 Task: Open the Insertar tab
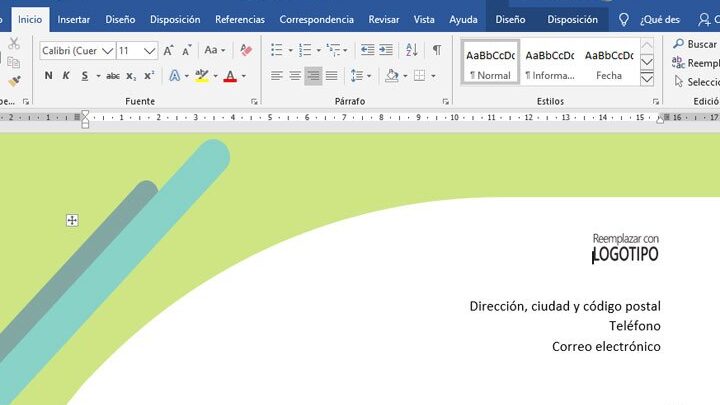(73, 19)
